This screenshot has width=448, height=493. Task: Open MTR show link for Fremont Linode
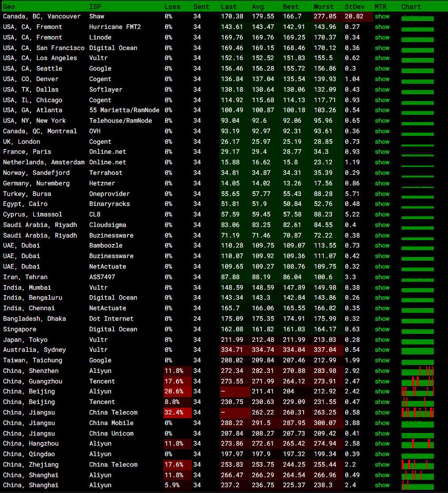pyautogui.click(x=382, y=37)
